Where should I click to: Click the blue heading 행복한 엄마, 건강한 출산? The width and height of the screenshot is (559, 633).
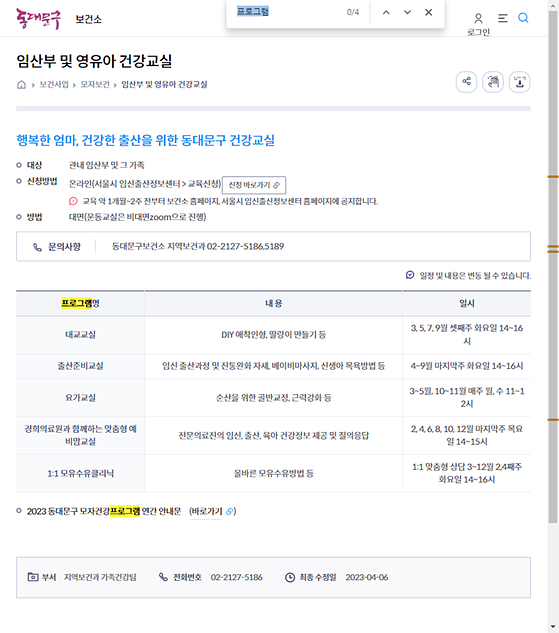pos(145,140)
